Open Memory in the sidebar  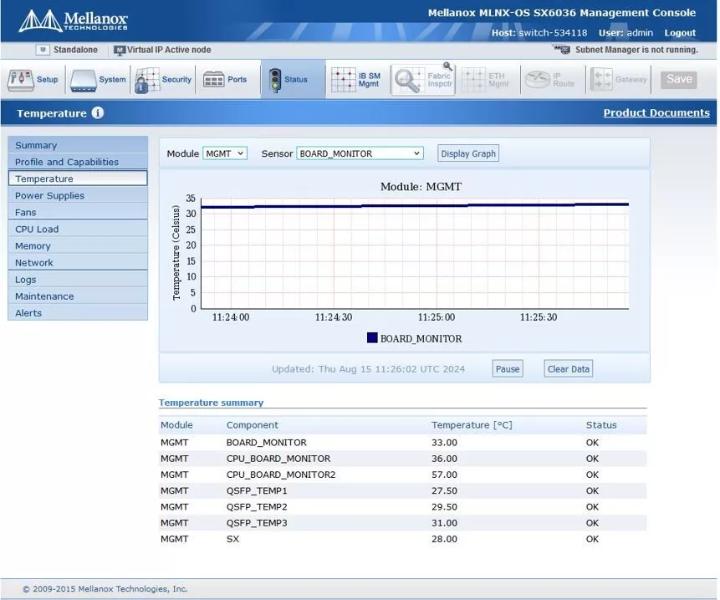78,246
